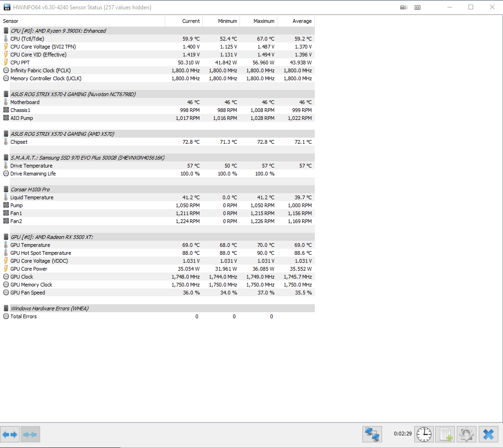This screenshot has width=503, height=448.
Task: Select the CPU Core VID (Effective) row label
Action: (x=38, y=55)
